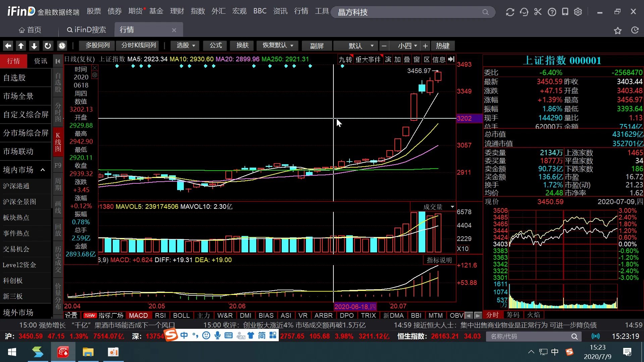Screen dimensions: 644x362
Task: Open the Windows notification center
Action: click(x=627, y=352)
